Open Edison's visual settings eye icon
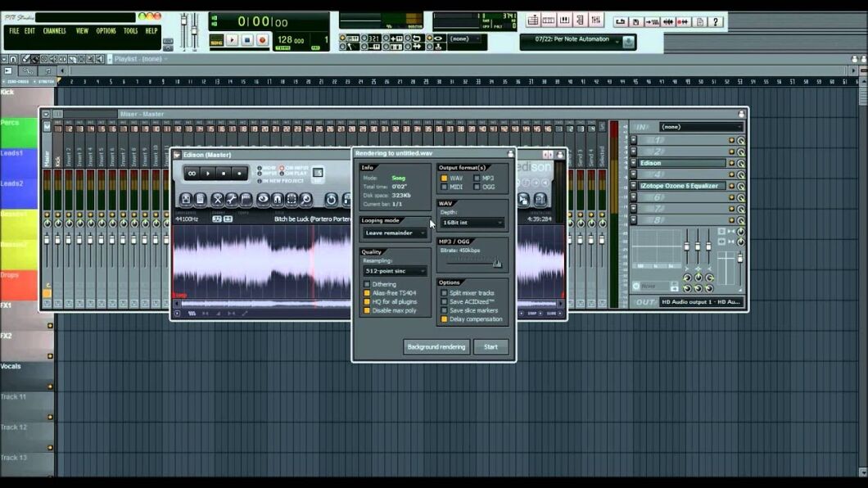 [x=263, y=200]
